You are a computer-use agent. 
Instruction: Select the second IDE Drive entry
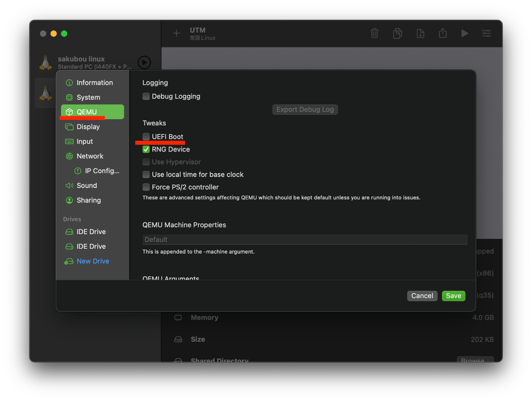pos(92,246)
